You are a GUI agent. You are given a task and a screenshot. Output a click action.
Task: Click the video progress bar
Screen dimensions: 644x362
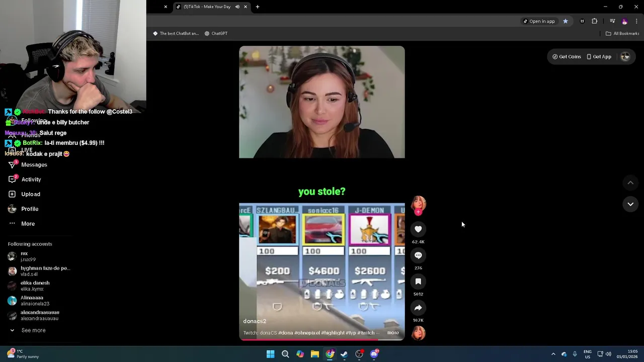(x=322, y=339)
